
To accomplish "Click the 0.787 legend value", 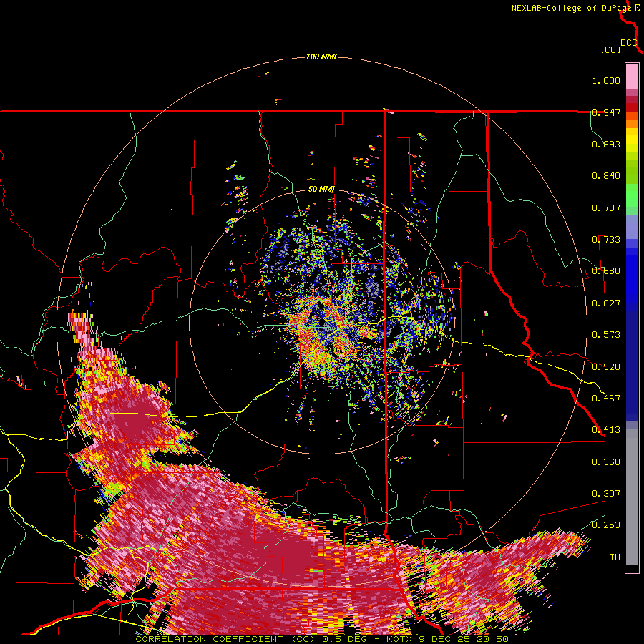I will tap(606, 208).
